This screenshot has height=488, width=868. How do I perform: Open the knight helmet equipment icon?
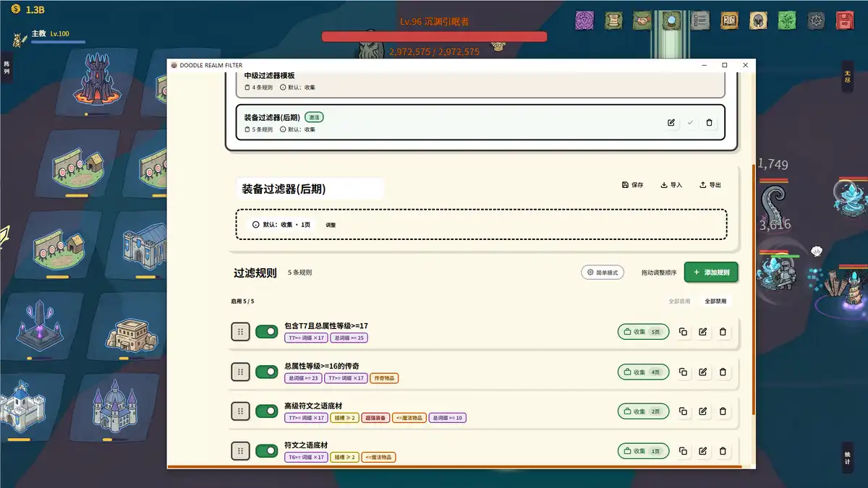[758, 20]
